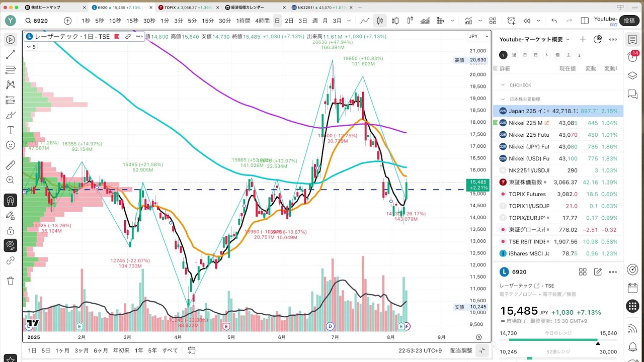Image resolution: width=644 pixels, height=362 pixels.
Task: Open chart settings gear on time axis
Action: 479,337
